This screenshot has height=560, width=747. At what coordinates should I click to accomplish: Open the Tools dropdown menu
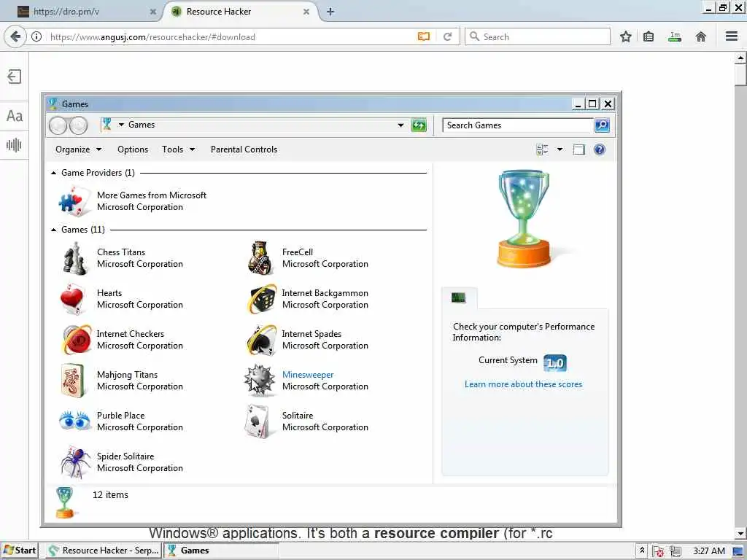(x=178, y=149)
